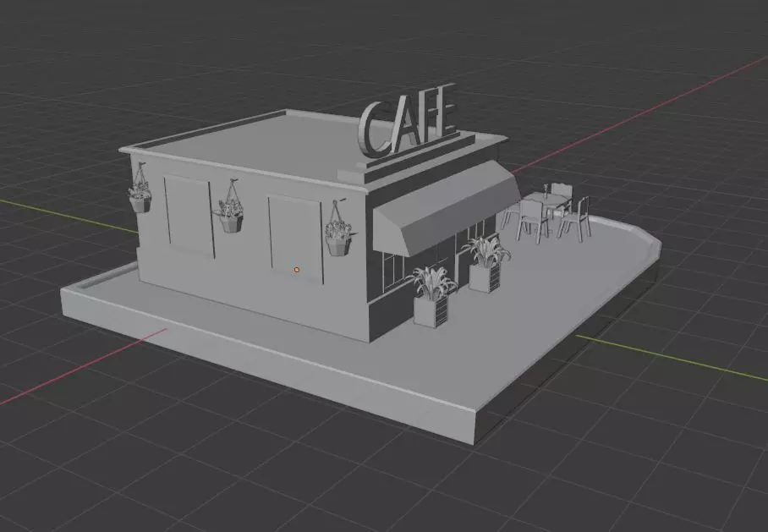Select the round patio table
768x532 pixels.
tap(547, 201)
